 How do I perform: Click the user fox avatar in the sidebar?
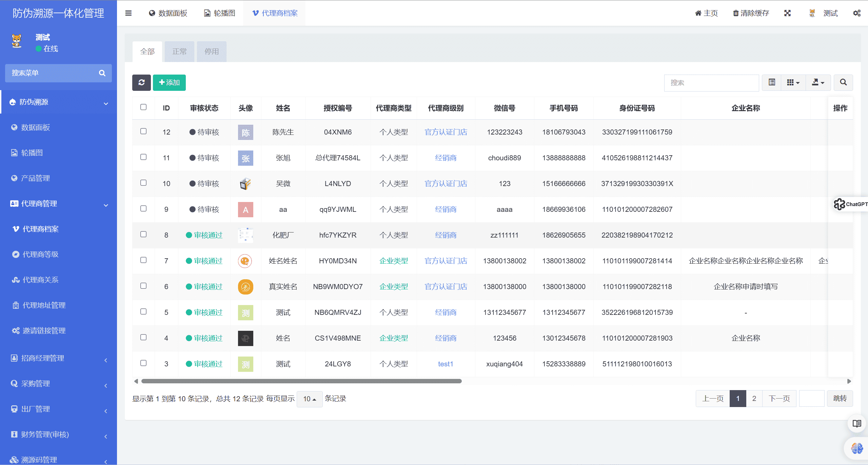click(x=17, y=41)
